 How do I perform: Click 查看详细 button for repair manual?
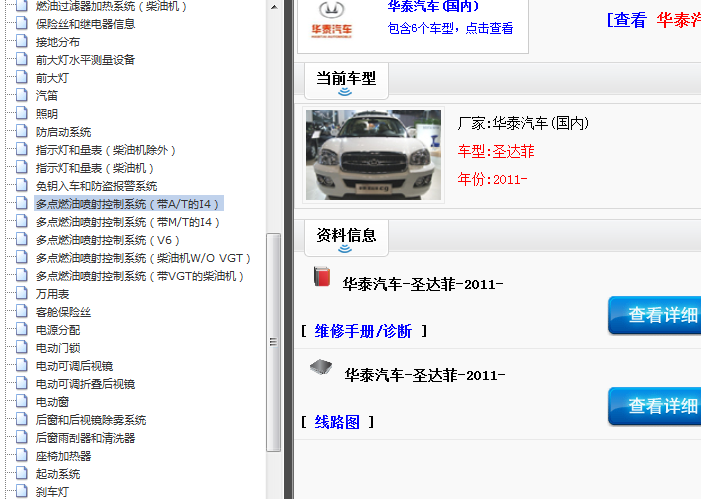click(655, 315)
